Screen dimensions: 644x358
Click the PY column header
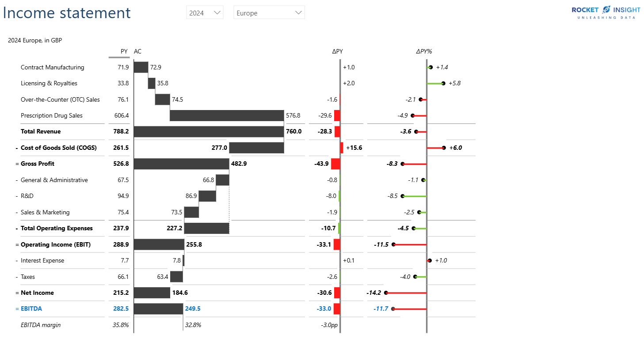pyautogui.click(x=123, y=51)
